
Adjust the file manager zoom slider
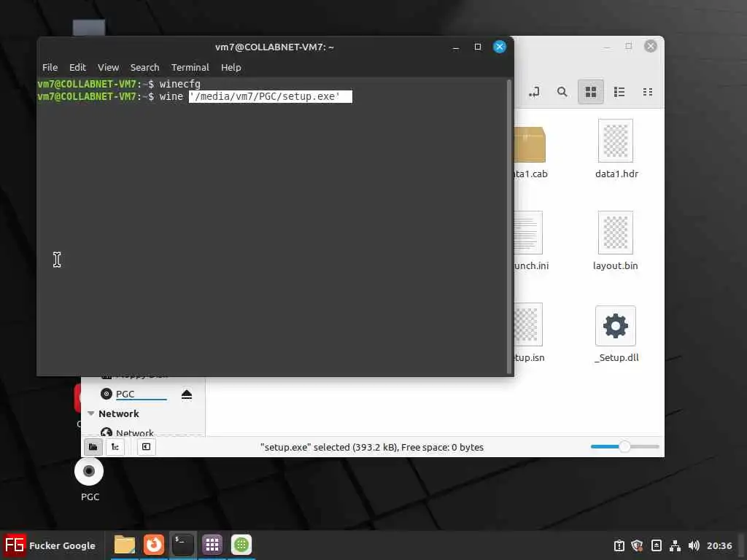pos(624,447)
